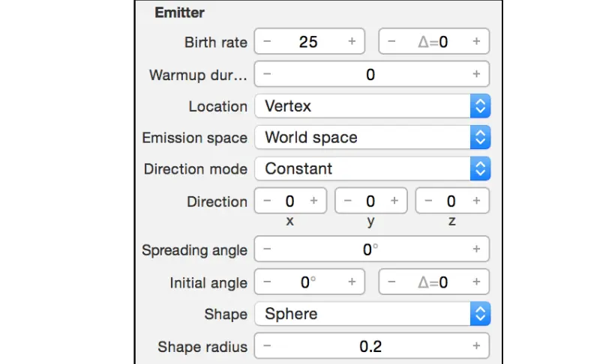Increase the Shape radius with plus

(476, 346)
